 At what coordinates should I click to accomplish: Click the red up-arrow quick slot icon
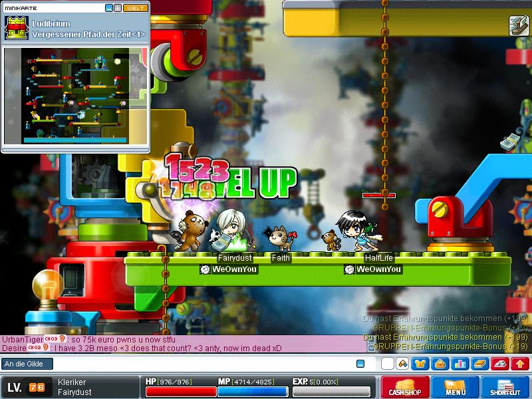pyautogui.click(x=520, y=364)
